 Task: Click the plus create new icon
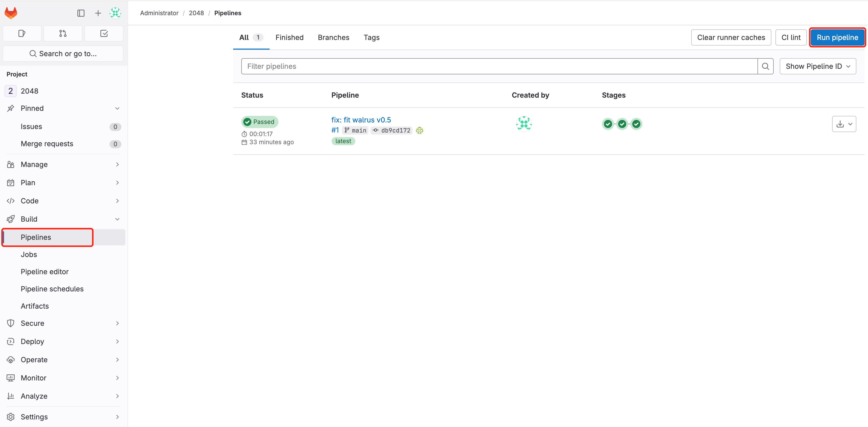point(98,13)
